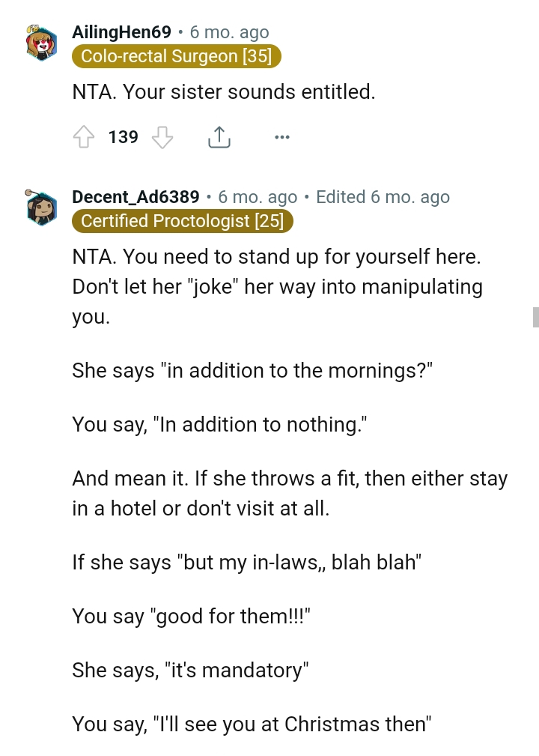The image size is (539, 756).
Task: Downvote AilingHen69's comment
Action: point(162,137)
